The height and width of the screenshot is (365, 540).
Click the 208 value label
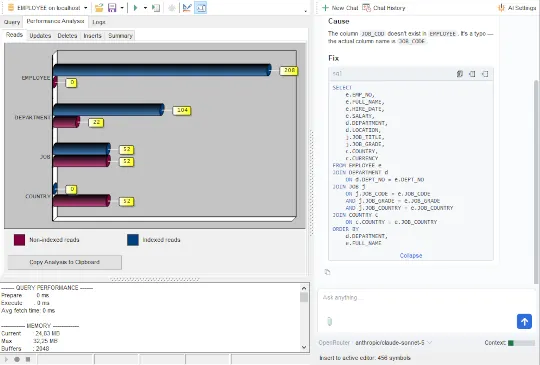point(289,71)
